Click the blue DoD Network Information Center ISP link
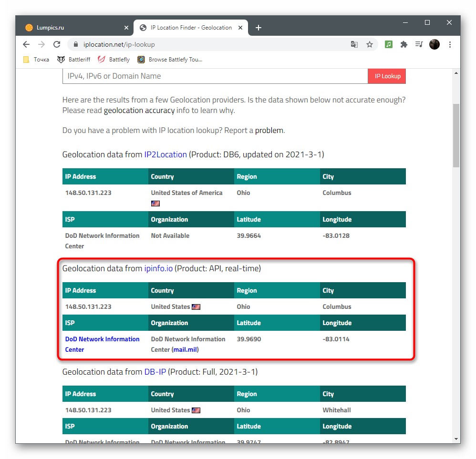Viewport: 476px width, 459px height. pos(102,344)
